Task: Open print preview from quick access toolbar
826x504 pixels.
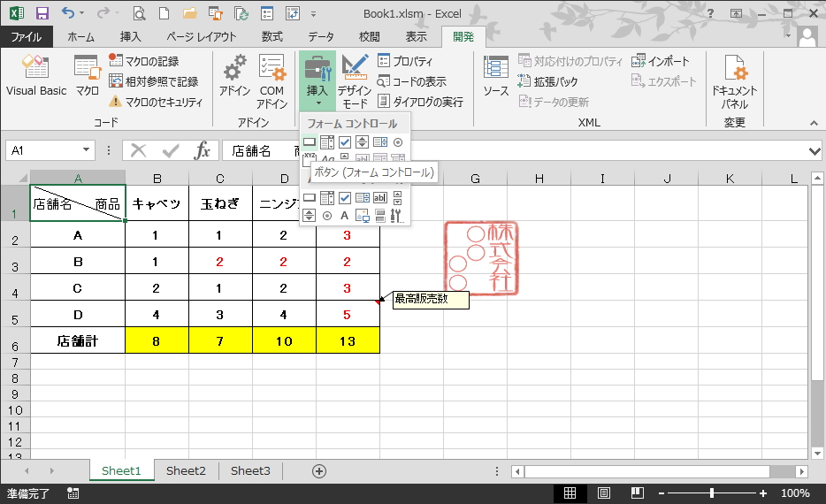Action: pos(139,13)
